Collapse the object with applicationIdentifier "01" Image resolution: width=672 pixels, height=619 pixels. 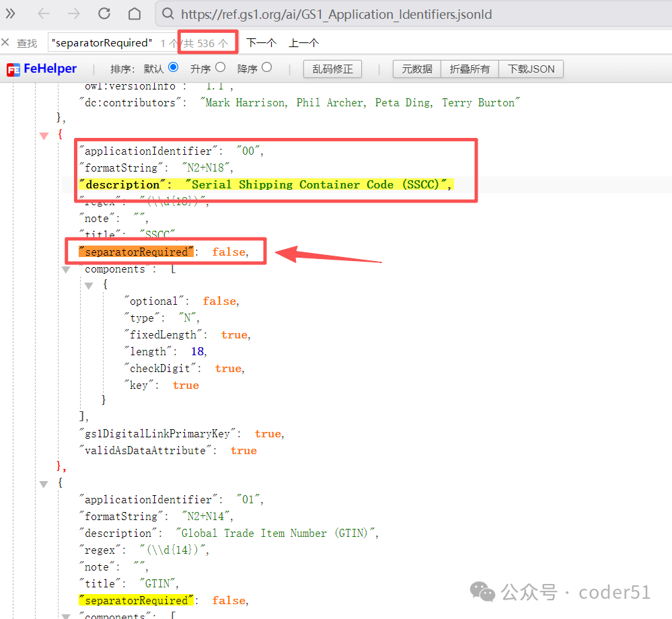44,484
